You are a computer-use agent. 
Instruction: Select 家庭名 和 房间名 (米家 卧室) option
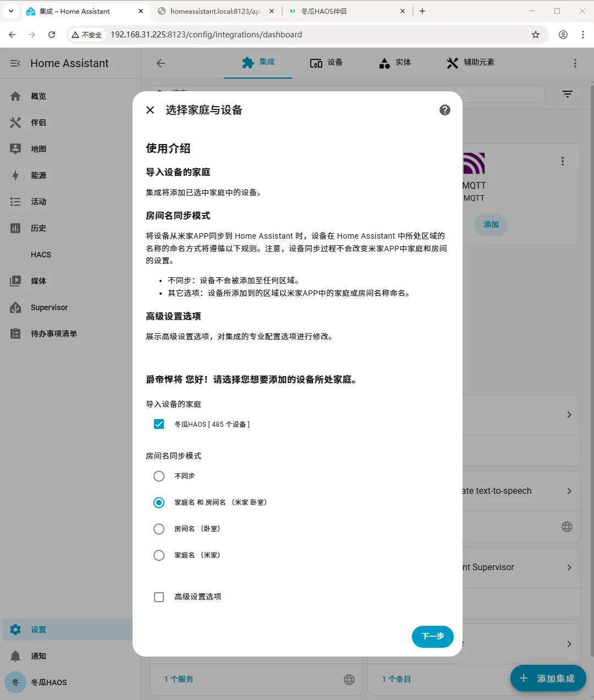coord(159,503)
